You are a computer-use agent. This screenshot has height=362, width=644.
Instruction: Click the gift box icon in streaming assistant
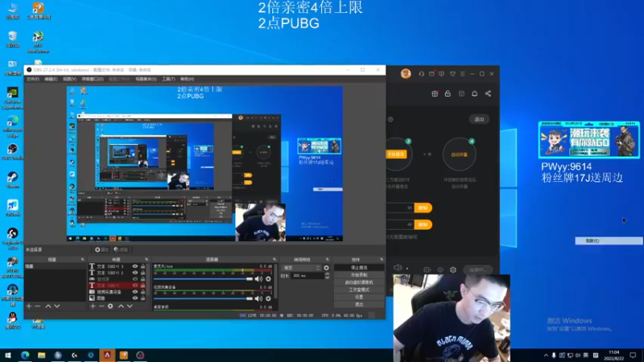[435, 93]
